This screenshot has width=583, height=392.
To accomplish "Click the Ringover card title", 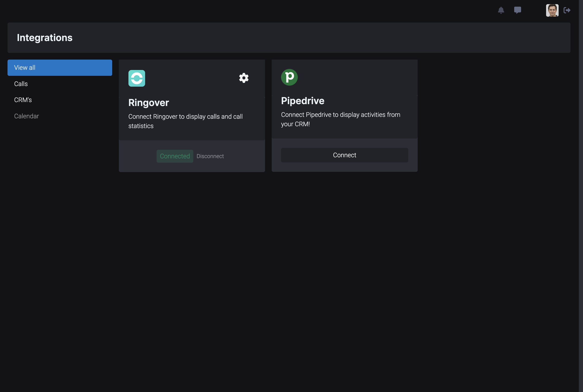I will pos(149,103).
